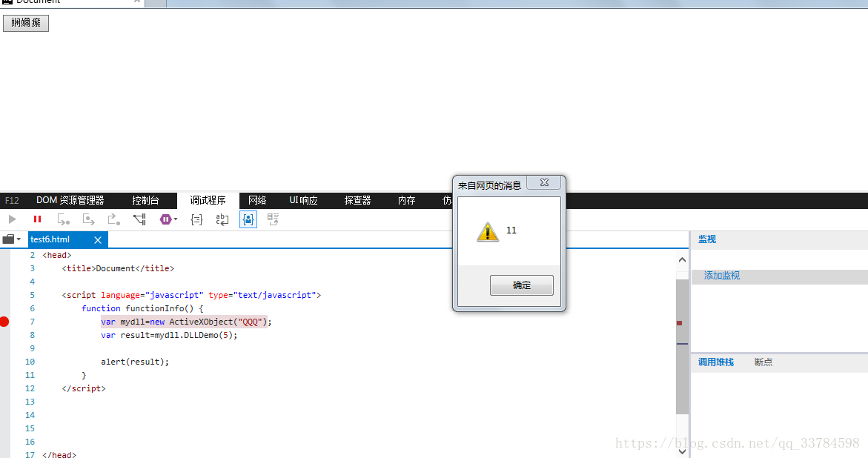Open the exception behavior dropdown icon
This screenshot has width=868, height=458.
[x=168, y=219]
